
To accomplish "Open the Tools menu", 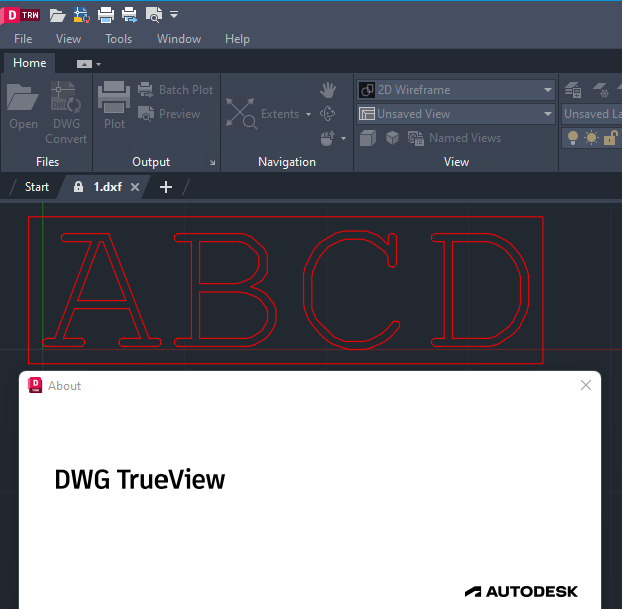I will click(118, 39).
